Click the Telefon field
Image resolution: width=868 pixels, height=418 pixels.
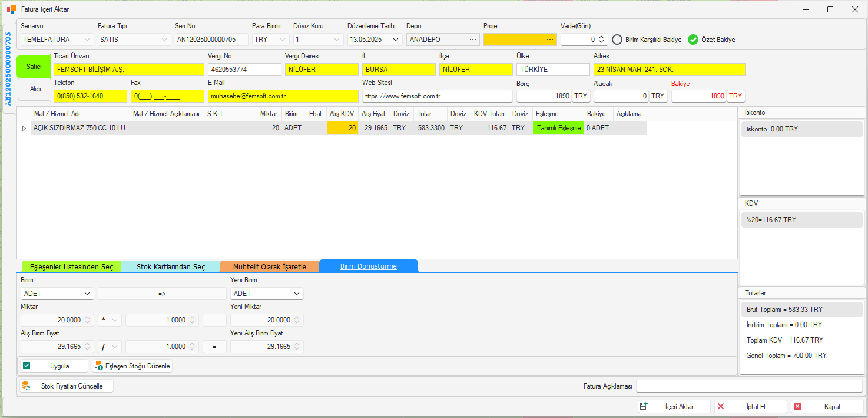(90, 96)
